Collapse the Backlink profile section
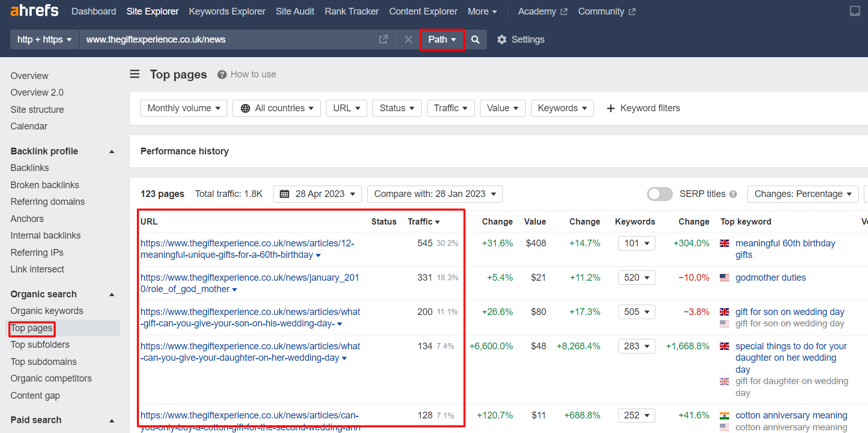Viewport: 868px width, 433px height. [111, 151]
